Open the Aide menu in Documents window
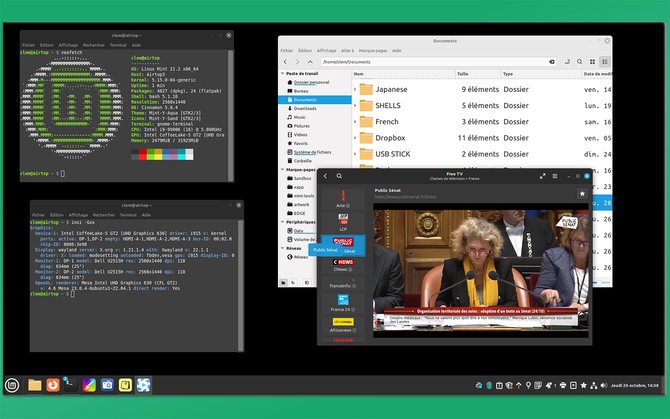The height and width of the screenshot is (419, 670). 397,50
